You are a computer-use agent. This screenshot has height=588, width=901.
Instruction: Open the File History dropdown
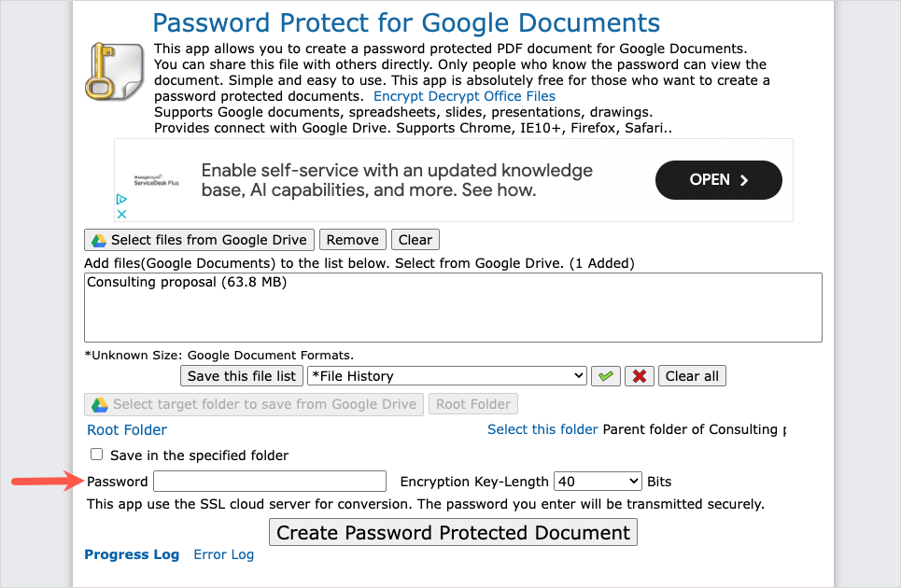447,376
